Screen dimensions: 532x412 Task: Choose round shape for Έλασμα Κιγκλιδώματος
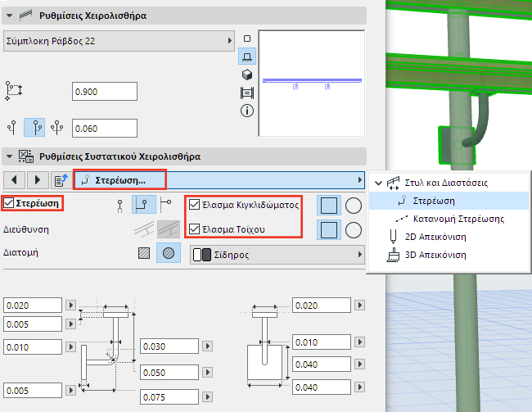[354, 206]
